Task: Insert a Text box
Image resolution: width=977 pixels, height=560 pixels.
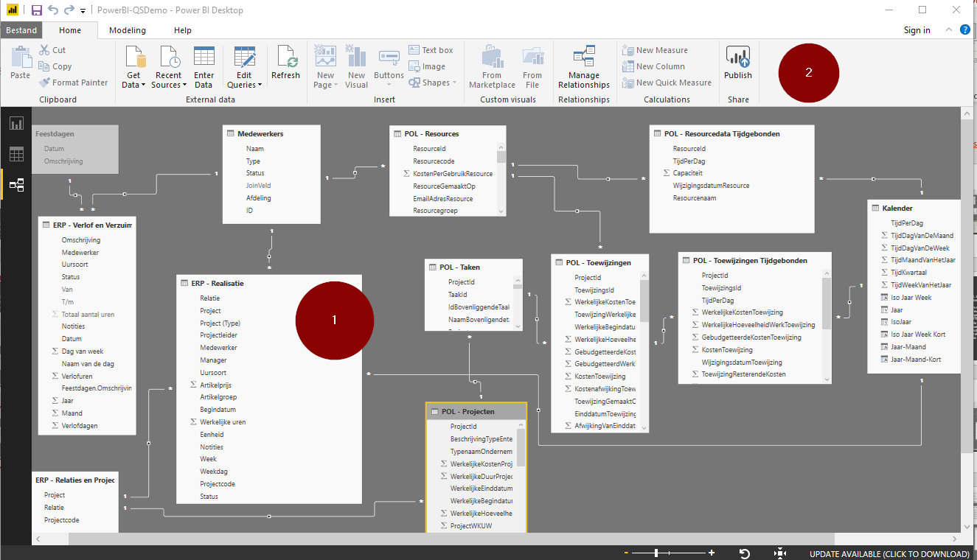Action: coord(431,50)
